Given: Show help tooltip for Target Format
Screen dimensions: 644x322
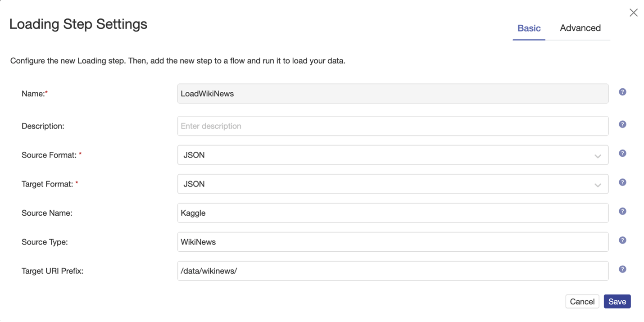Looking at the screenshot, I should click(622, 182).
